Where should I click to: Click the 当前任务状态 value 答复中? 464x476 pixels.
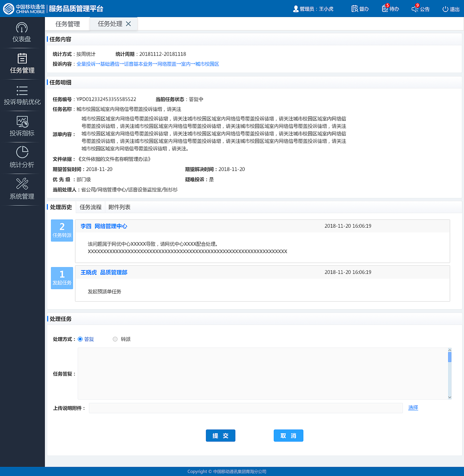click(x=196, y=99)
